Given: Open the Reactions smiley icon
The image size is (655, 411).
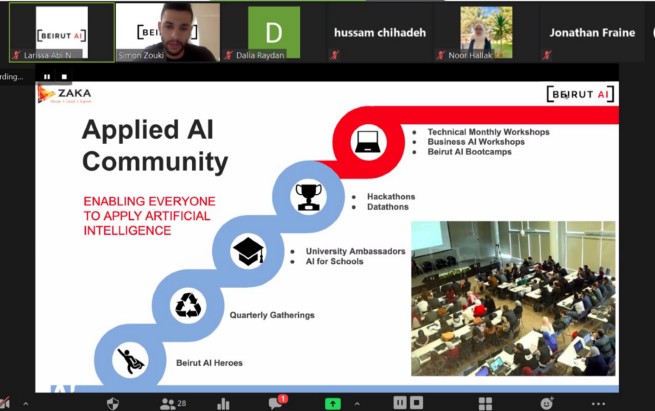Looking at the screenshot, I should click(546, 403).
